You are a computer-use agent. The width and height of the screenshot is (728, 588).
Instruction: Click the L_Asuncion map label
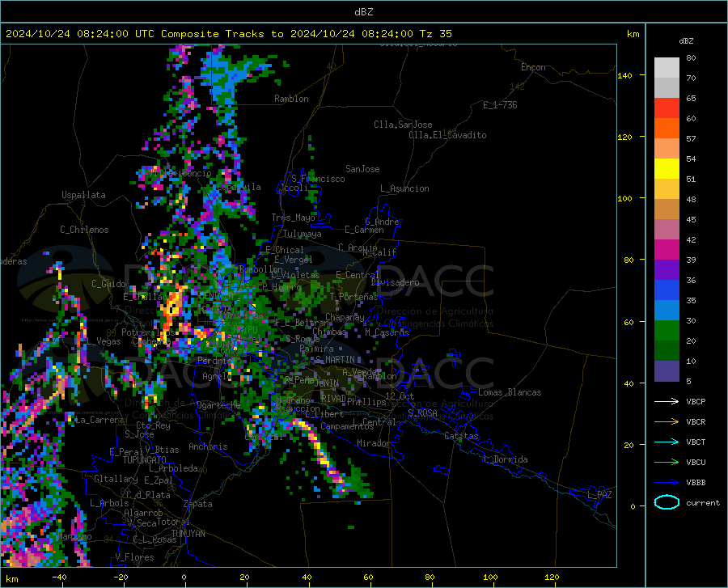click(x=404, y=188)
